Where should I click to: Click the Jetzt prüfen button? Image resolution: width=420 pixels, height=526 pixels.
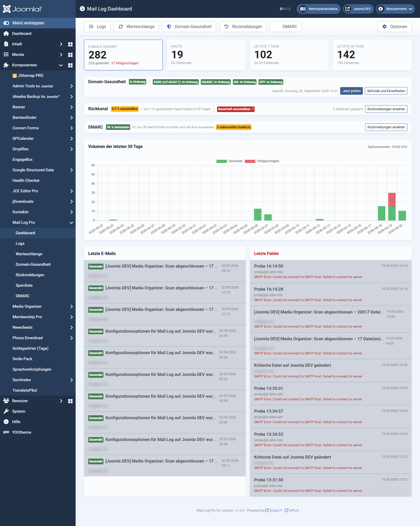coord(351,91)
